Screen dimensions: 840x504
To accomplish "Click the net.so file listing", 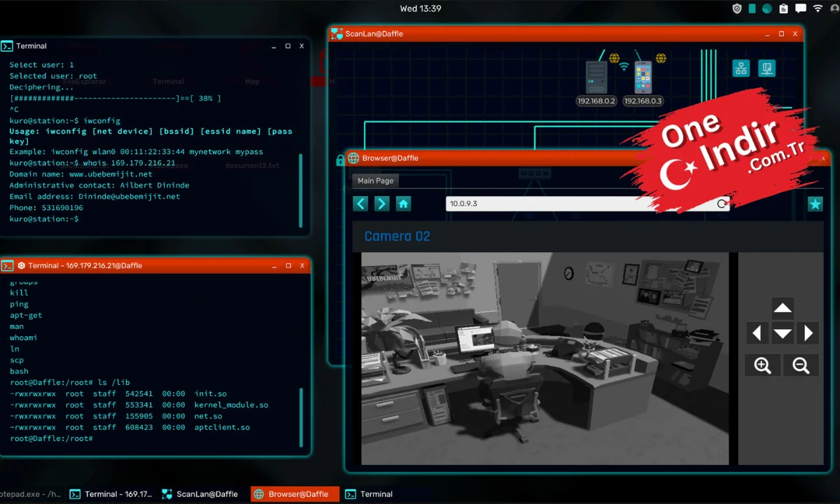I will 115,416.
